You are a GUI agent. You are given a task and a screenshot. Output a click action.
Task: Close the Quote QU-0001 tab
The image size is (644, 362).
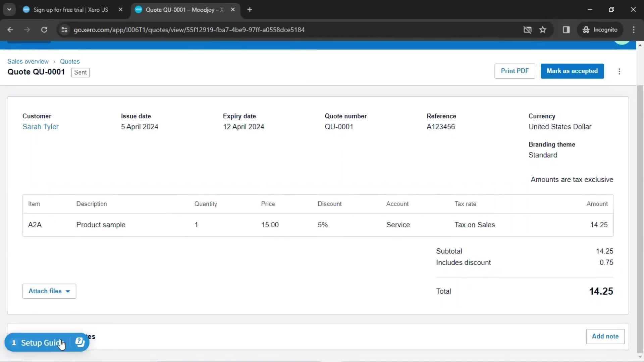click(233, 9)
